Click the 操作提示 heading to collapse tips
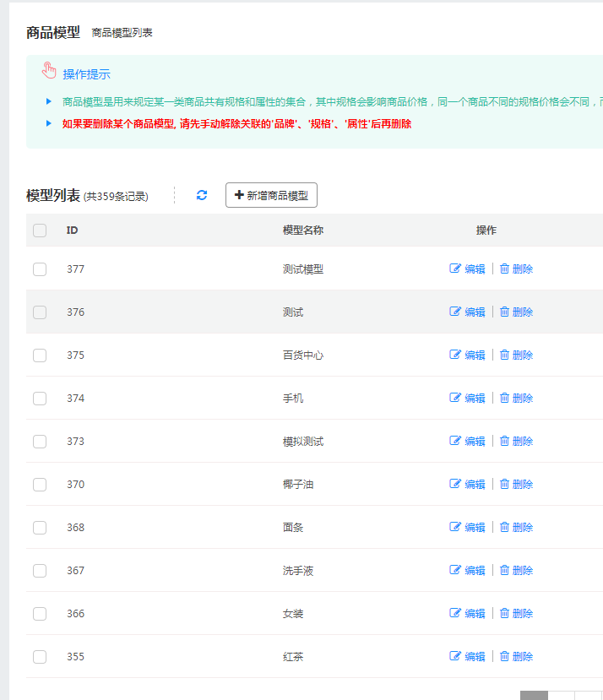The image size is (603, 700). click(x=86, y=74)
